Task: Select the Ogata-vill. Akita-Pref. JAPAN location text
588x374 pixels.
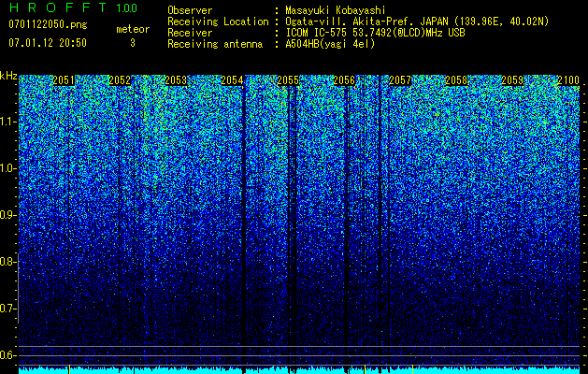Action: coord(417,22)
